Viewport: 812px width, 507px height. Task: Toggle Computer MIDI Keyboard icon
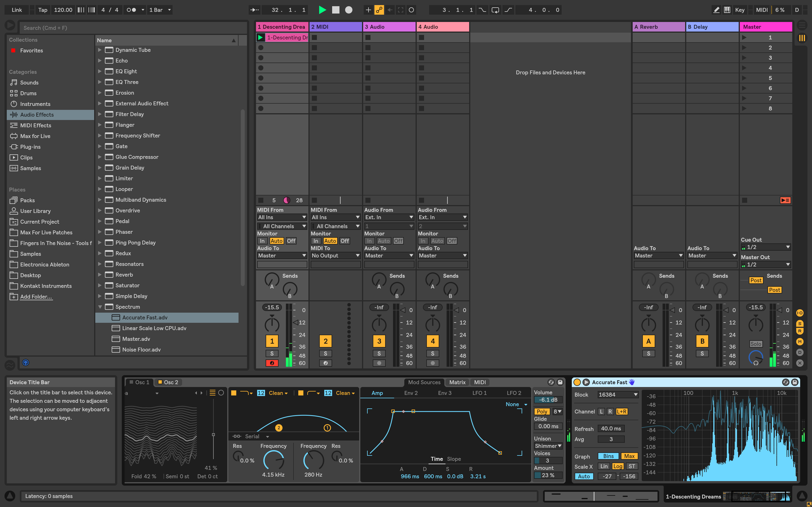(x=727, y=10)
